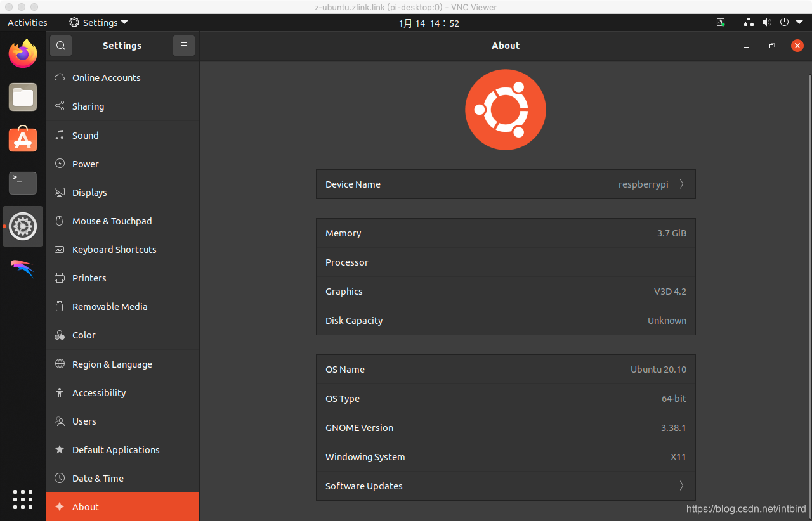Click the Disk Capacity value Unknown
812x521 pixels.
(x=667, y=320)
